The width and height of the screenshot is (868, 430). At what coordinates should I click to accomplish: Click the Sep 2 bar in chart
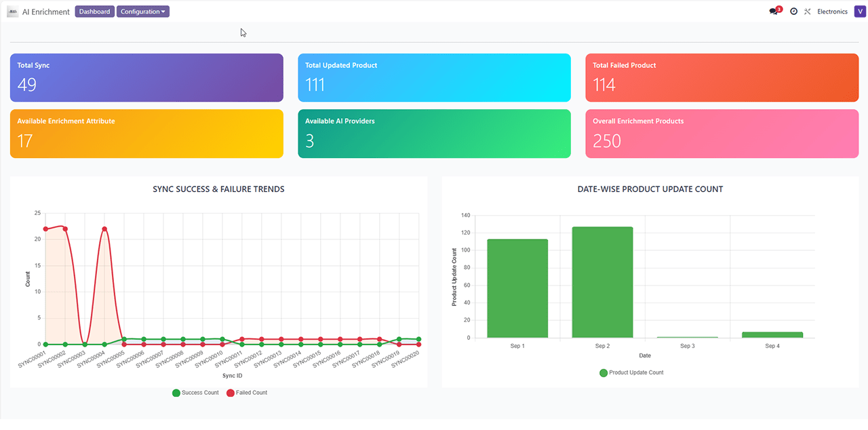pos(602,282)
